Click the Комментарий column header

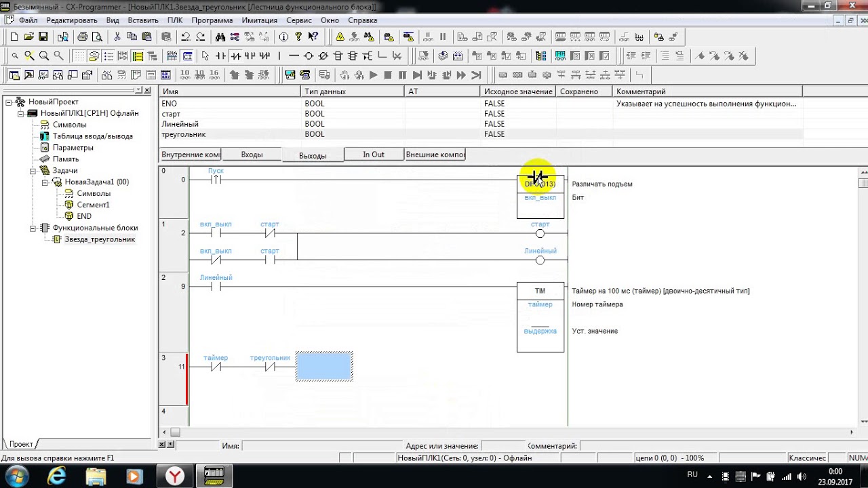coord(707,91)
